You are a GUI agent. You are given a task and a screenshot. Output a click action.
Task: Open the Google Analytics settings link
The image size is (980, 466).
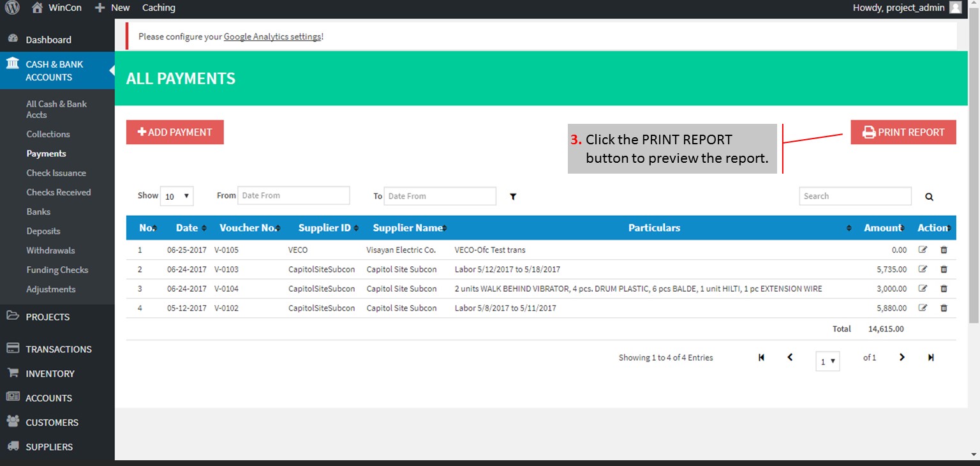[x=272, y=36]
